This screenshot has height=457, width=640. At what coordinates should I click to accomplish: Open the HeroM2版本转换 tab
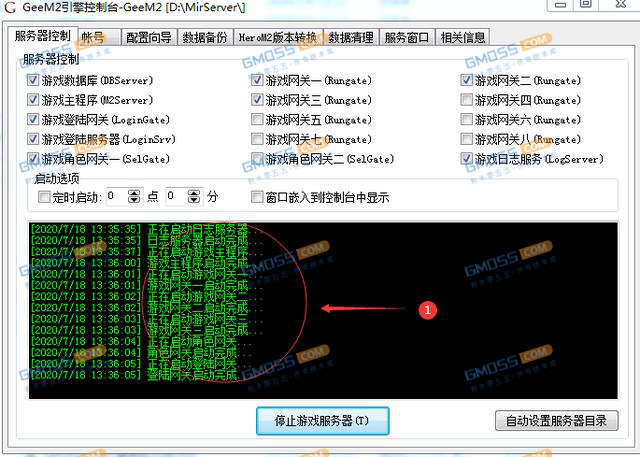(278, 38)
